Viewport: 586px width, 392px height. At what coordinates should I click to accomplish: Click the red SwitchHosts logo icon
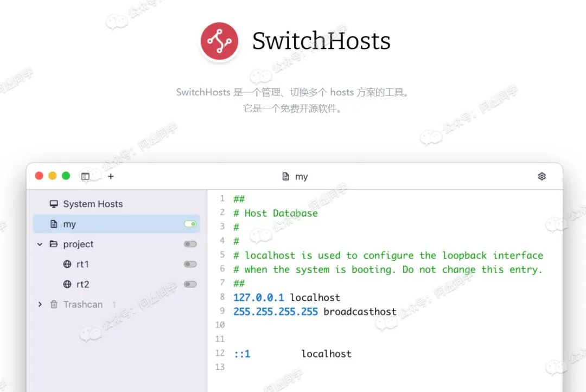(x=219, y=41)
